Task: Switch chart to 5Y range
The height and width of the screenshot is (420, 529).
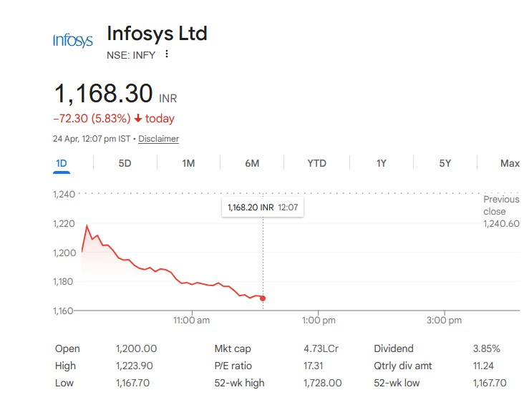Action: (x=445, y=163)
